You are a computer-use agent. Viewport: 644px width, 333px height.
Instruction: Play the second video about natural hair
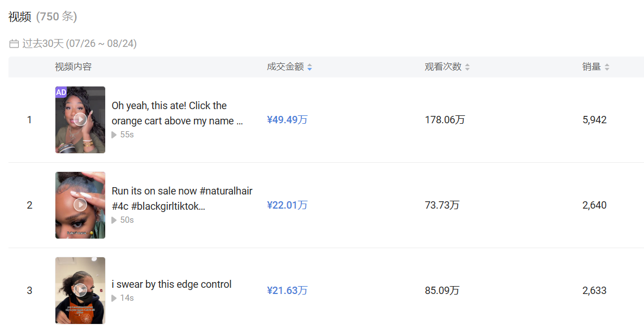click(x=80, y=205)
